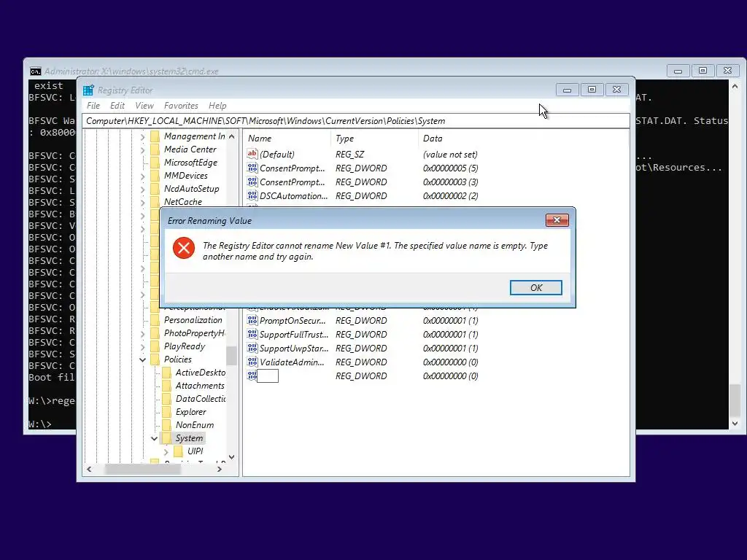Select the SupportFullTrust... DWORD value icon

point(252,334)
